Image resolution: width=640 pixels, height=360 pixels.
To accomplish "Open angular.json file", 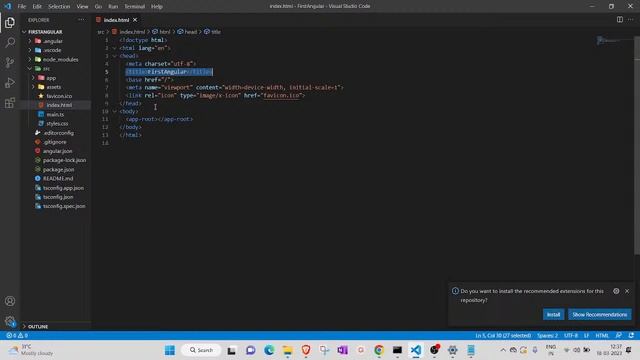I will click(58, 151).
